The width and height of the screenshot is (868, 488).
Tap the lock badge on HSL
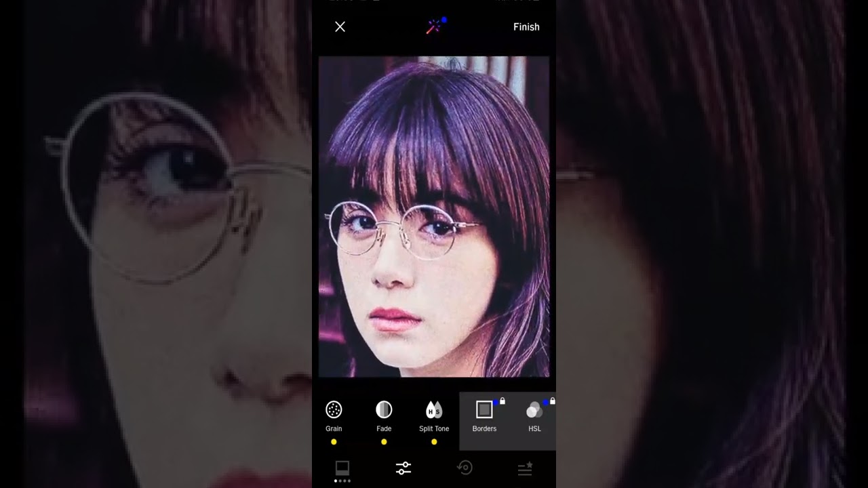click(x=553, y=401)
